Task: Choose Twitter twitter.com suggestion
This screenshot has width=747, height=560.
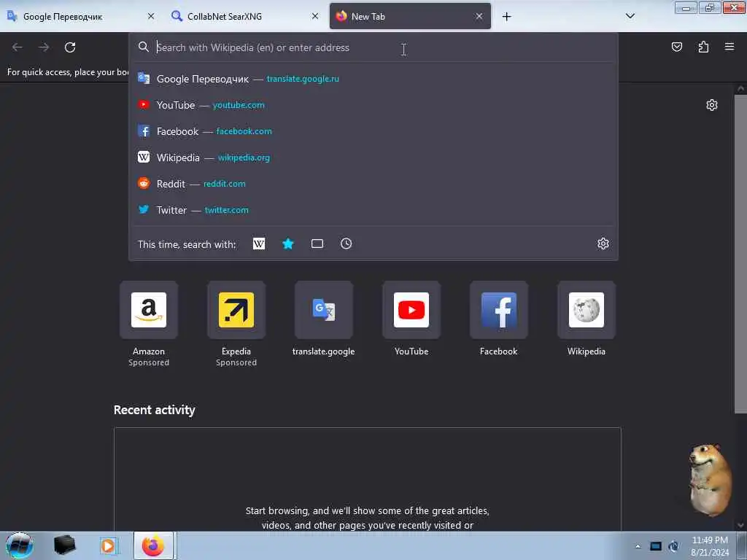Action: coord(373,209)
